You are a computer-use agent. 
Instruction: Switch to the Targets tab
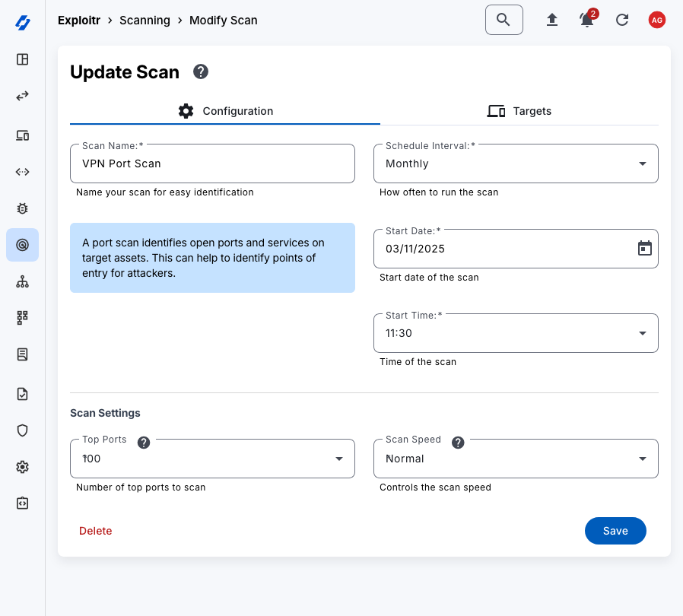pos(519,111)
